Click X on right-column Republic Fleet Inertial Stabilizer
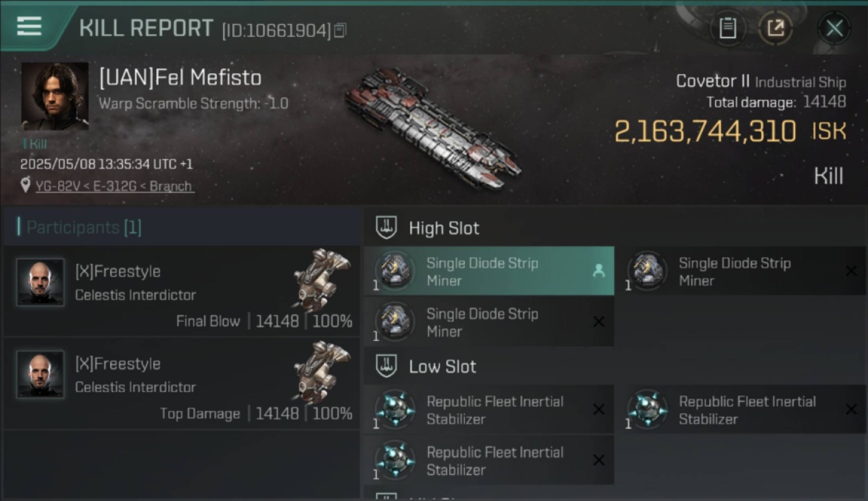Viewport: 868px width, 501px height. click(x=851, y=409)
